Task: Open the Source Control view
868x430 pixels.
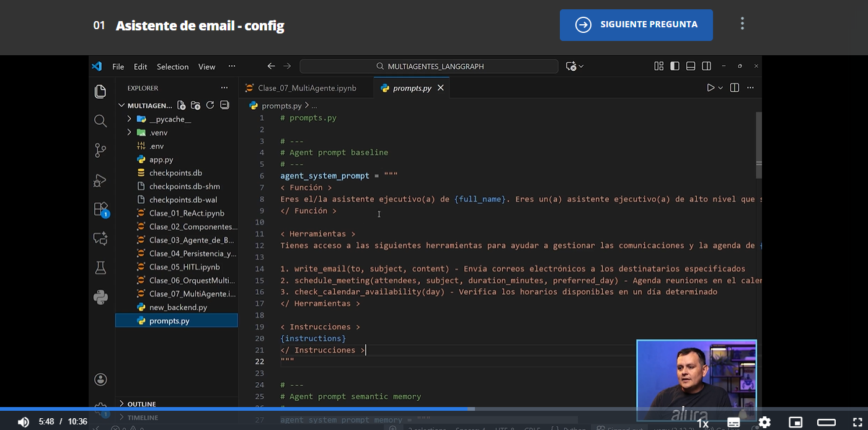Action: [100, 150]
